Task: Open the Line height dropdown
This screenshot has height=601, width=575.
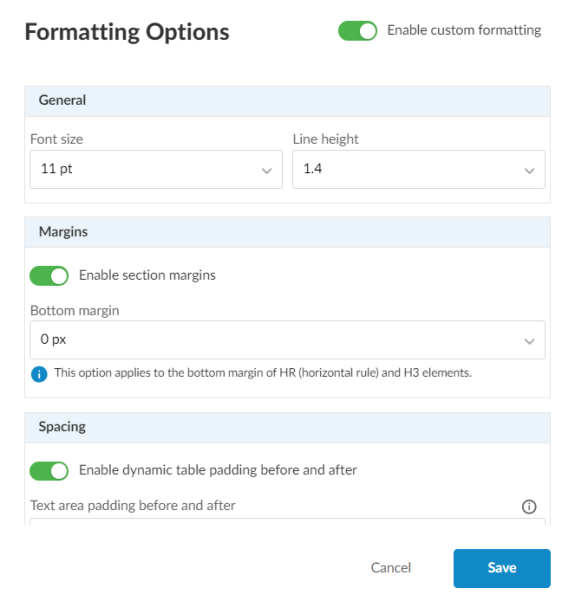Action: pyautogui.click(x=419, y=169)
